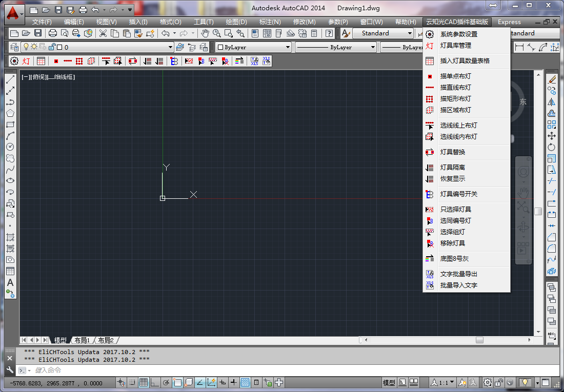
Task: Open the 绘图(D) menu
Action: click(x=236, y=22)
